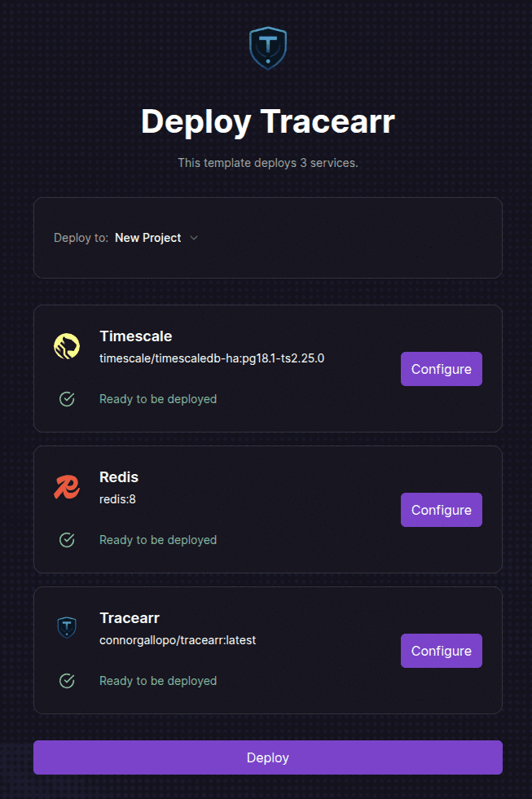Click Tracearr service's ready checkmark icon
The image size is (532, 799).
click(68, 681)
